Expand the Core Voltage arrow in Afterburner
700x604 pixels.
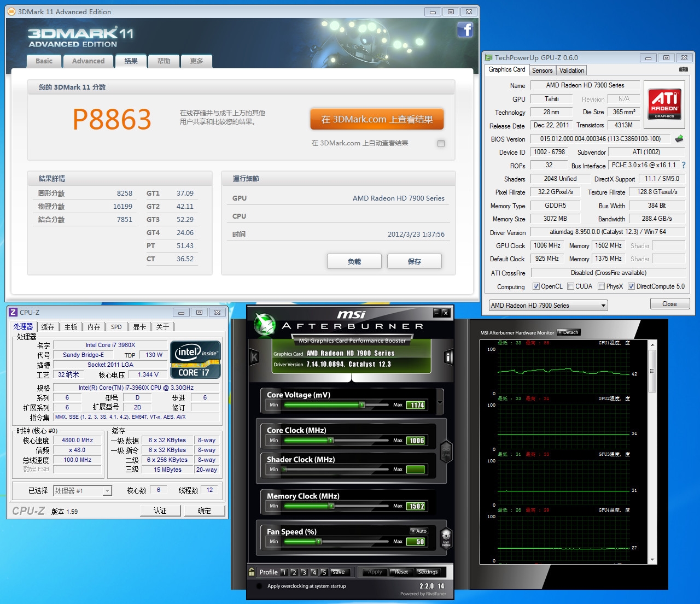pyautogui.click(x=440, y=403)
